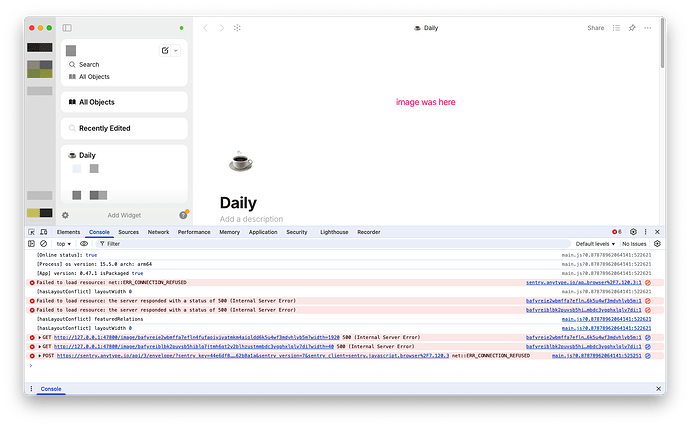690x426 pixels.
Task: Switch to the Security tab
Action: pyautogui.click(x=297, y=232)
